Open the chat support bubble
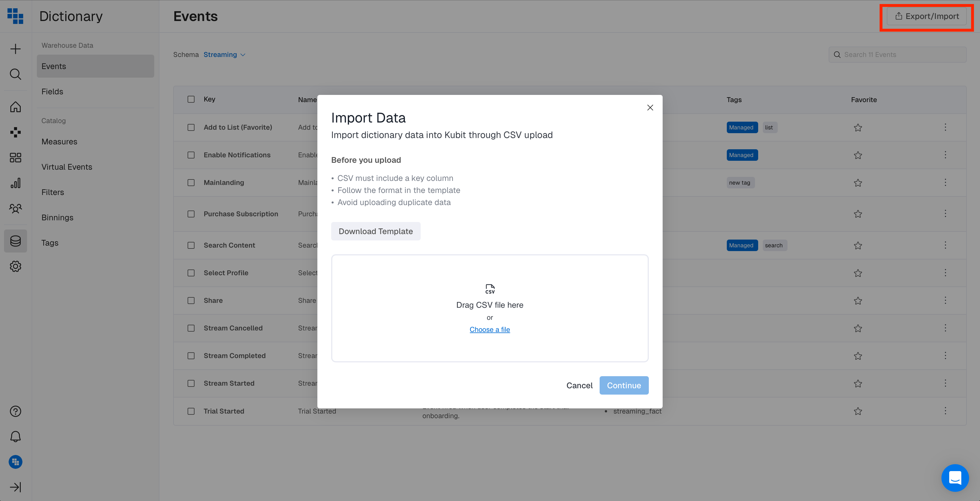The width and height of the screenshot is (980, 501). click(955, 478)
